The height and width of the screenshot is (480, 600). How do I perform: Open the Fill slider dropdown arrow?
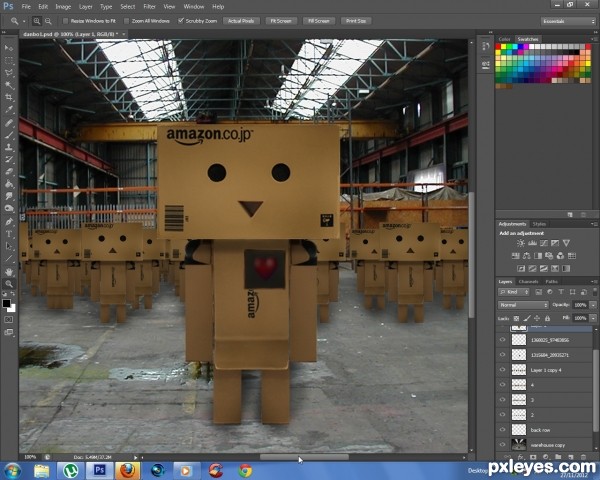click(x=593, y=318)
